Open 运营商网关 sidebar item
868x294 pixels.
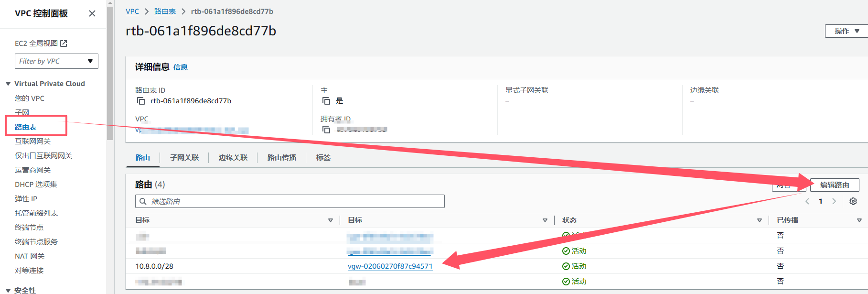[33, 170]
